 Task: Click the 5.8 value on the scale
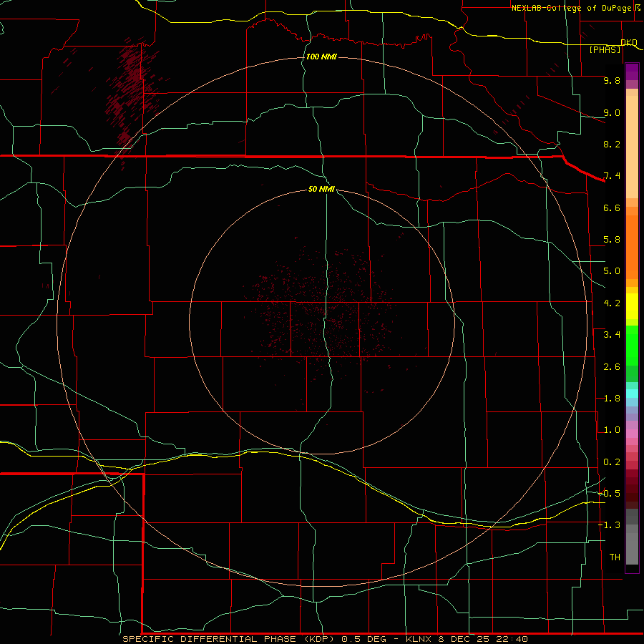click(612, 240)
